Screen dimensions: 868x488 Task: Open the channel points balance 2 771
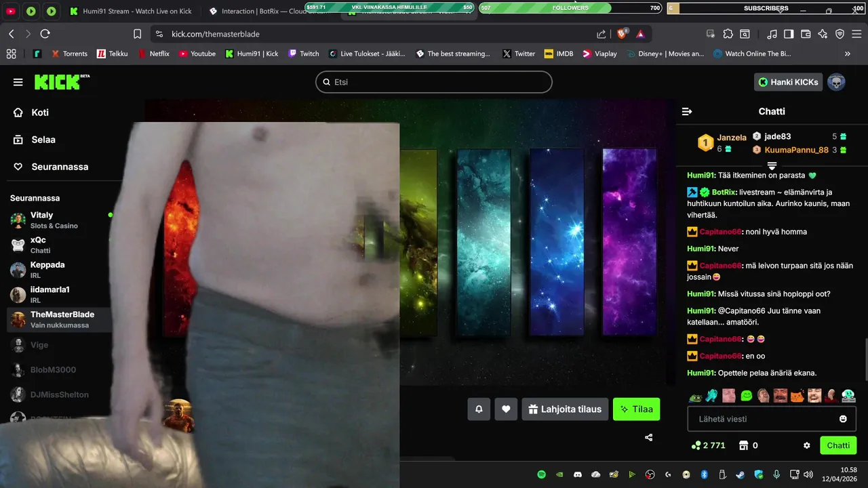(x=708, y=445)
